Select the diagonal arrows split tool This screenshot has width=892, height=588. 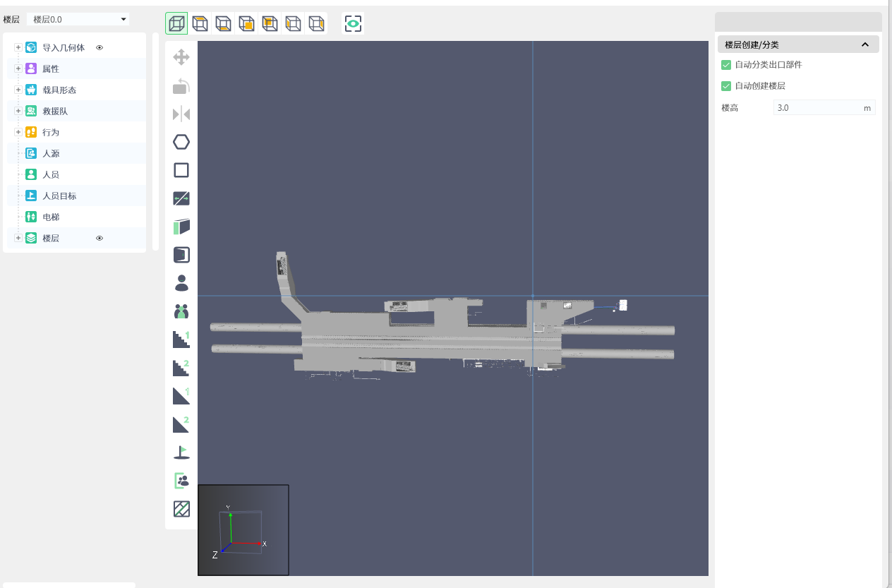tap(181, 198)
